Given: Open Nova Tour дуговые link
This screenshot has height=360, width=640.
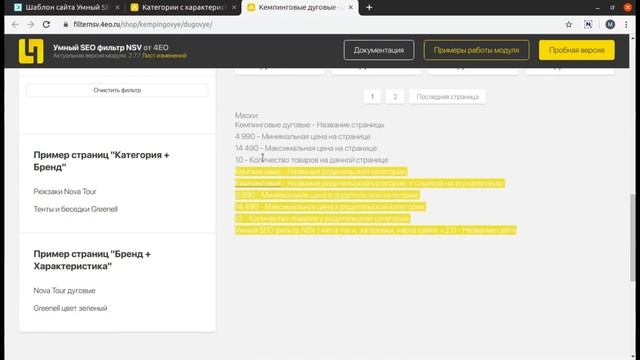Looking at the screenshot, I should (x=64, y=291).
